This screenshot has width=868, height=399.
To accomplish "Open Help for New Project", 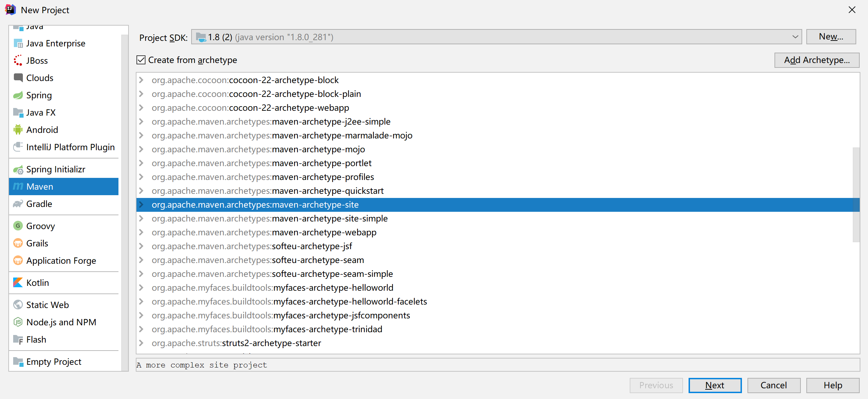I will click(833, 385).
